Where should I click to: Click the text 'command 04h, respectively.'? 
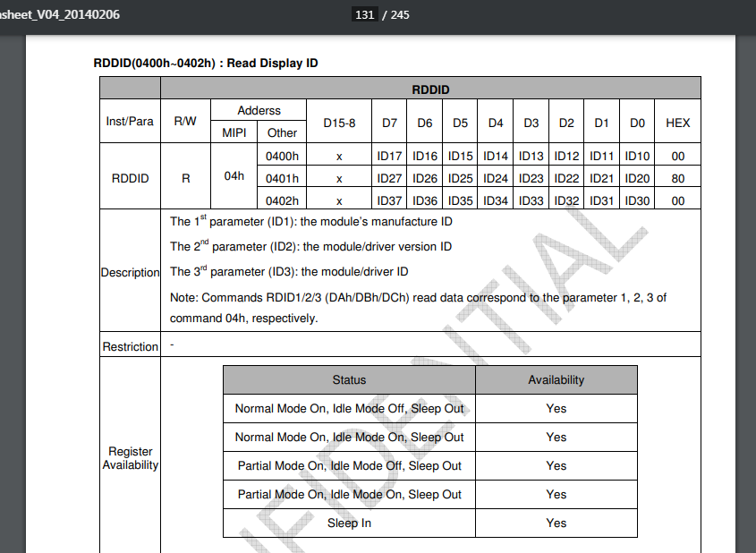(244, 319)
